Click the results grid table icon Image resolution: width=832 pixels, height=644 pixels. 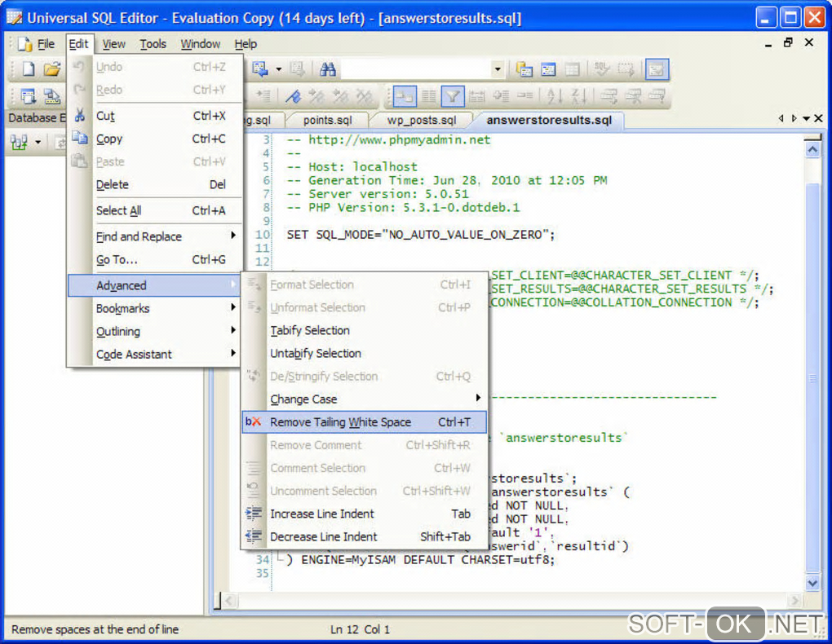572,69
